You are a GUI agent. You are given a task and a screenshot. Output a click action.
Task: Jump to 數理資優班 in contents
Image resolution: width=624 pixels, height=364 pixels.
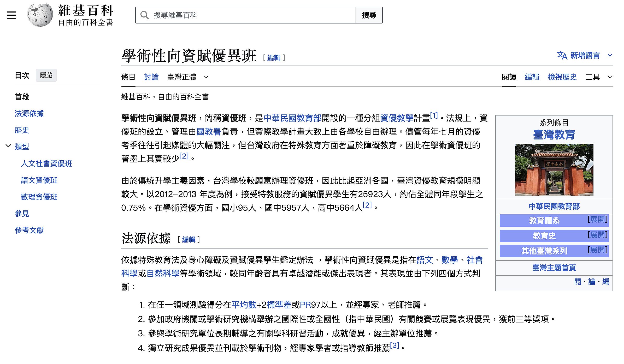(39, 197)
